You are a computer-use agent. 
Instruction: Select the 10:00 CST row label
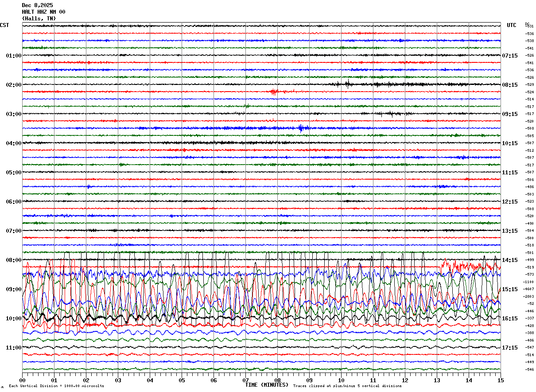coord(14,319)
